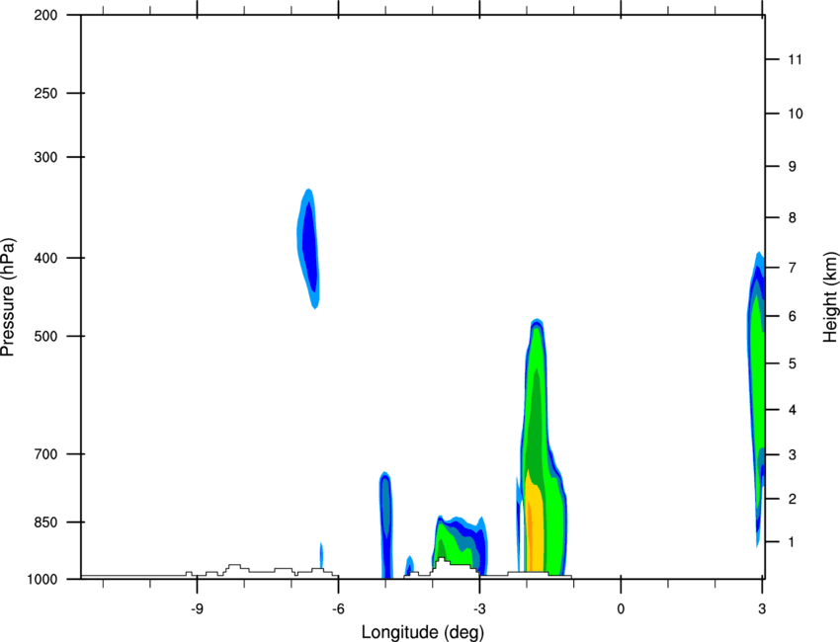Image resolution: width=840 pixels, height=642 pixels.
Task: Click pressure tick label 400
Action: 45,258
